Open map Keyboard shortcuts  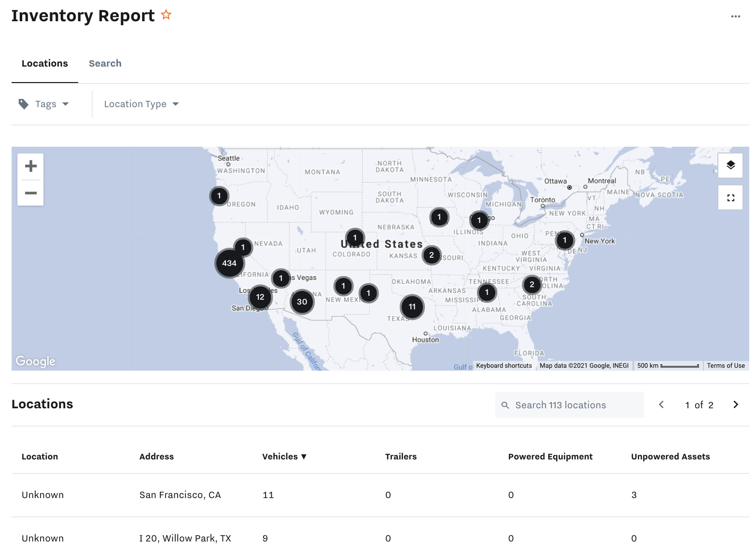click(504, 366)
